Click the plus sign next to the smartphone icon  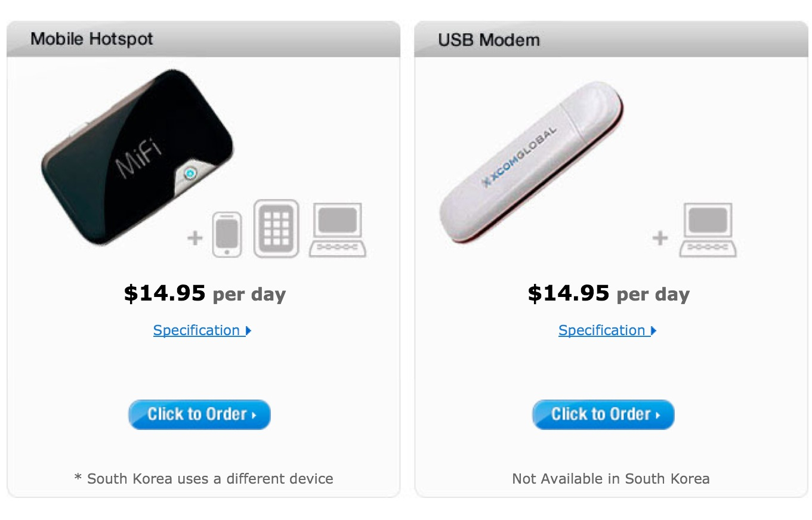click(195, 238)
